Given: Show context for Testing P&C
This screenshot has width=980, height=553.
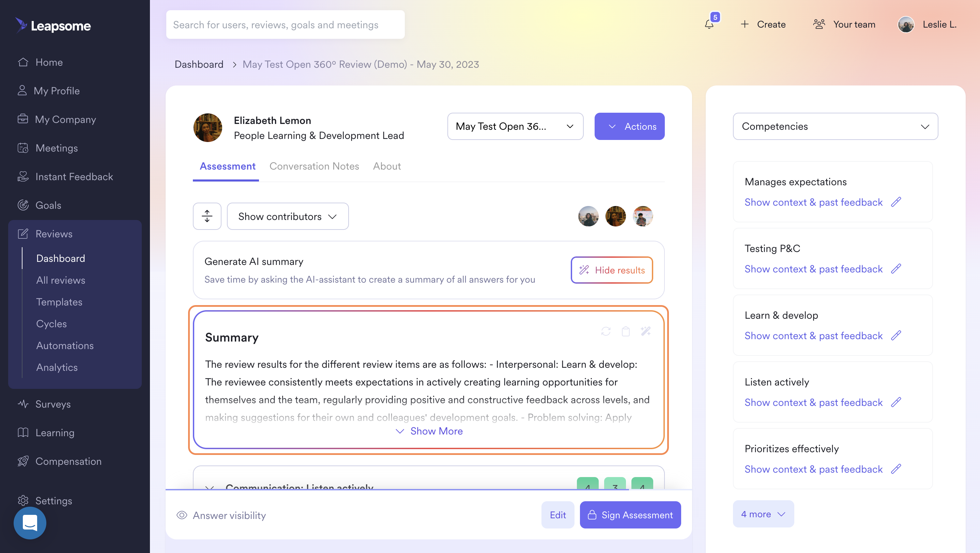Looking at the screenshot, I should pos(813,269).
